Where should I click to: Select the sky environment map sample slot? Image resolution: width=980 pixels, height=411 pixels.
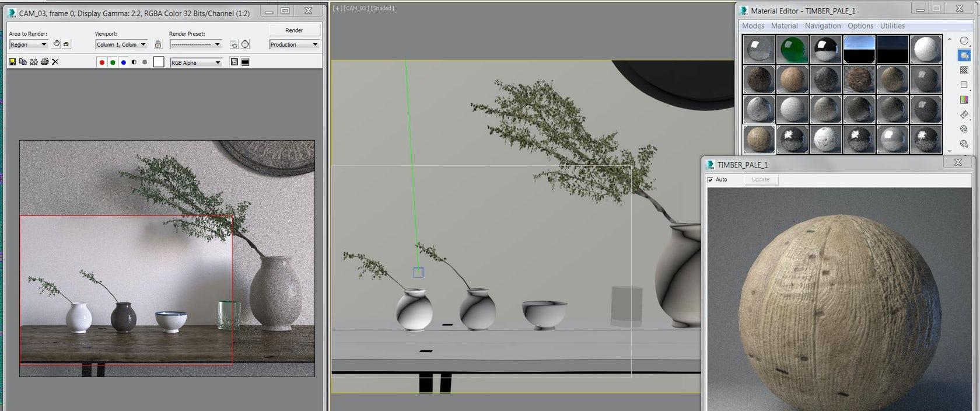pyautogui.click(x=859, y=49)
